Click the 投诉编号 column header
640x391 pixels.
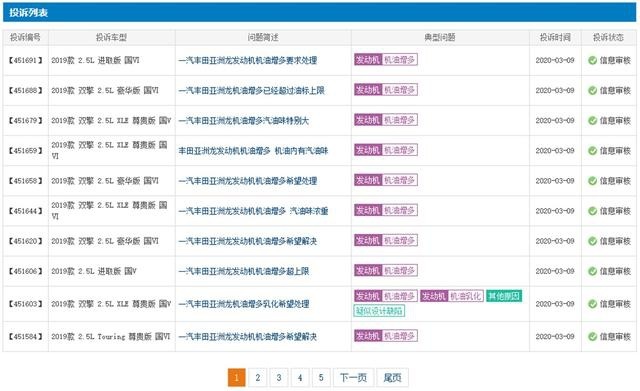pyautogui.click(x=25, y=38)
